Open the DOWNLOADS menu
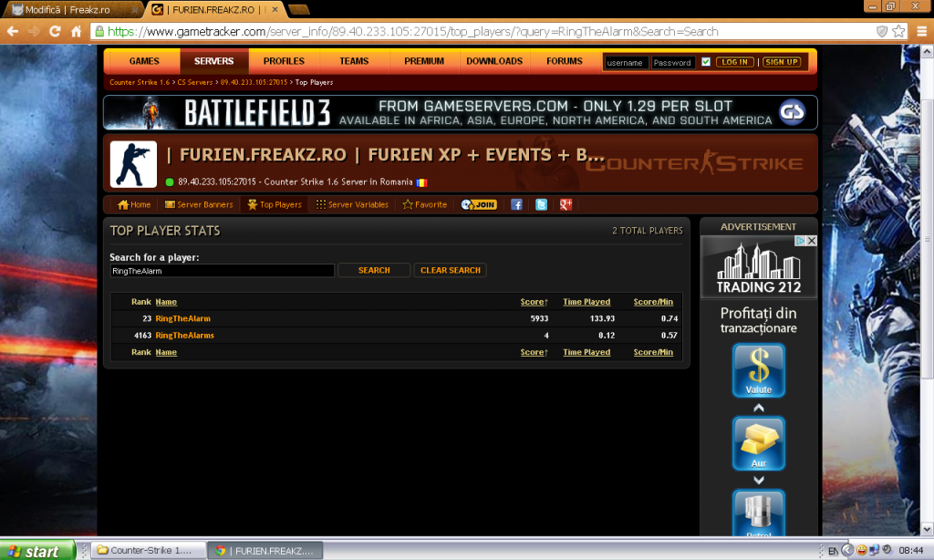The image size is (934, 560). coord(494,61)
